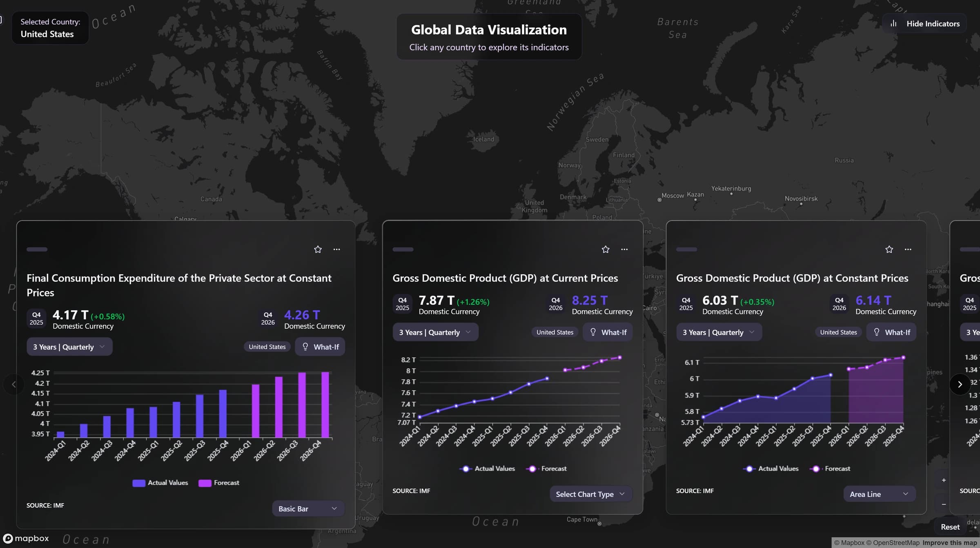Click the Reset map button
Image resolution: width=980 pixels, height=548 pixels.
coord(950,527)
